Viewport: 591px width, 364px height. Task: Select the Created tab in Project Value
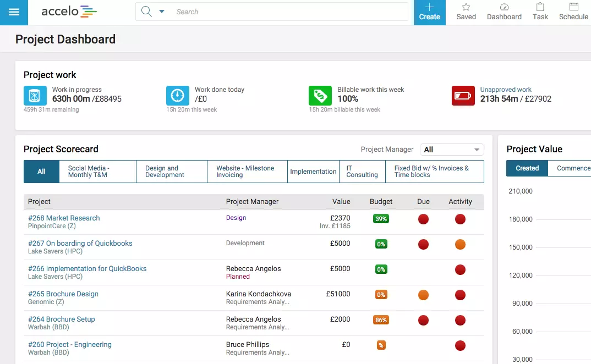coord(527,168)
